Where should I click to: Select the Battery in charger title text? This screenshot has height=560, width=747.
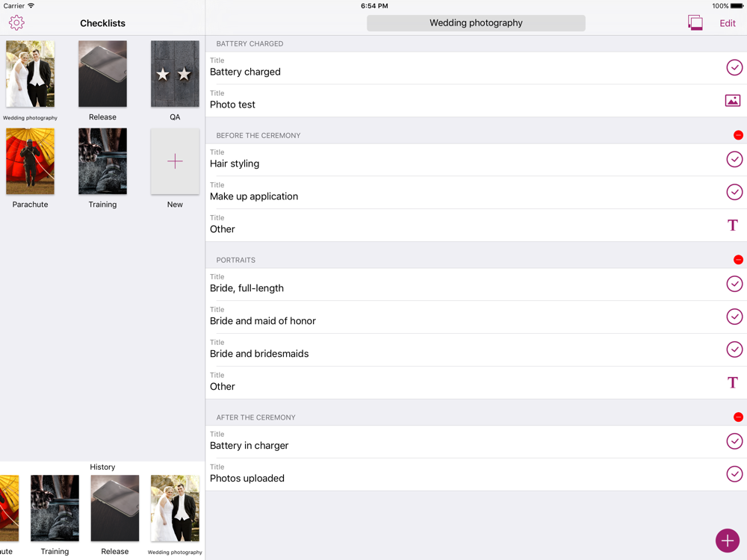pyautogui.click(x=249, y=446)
